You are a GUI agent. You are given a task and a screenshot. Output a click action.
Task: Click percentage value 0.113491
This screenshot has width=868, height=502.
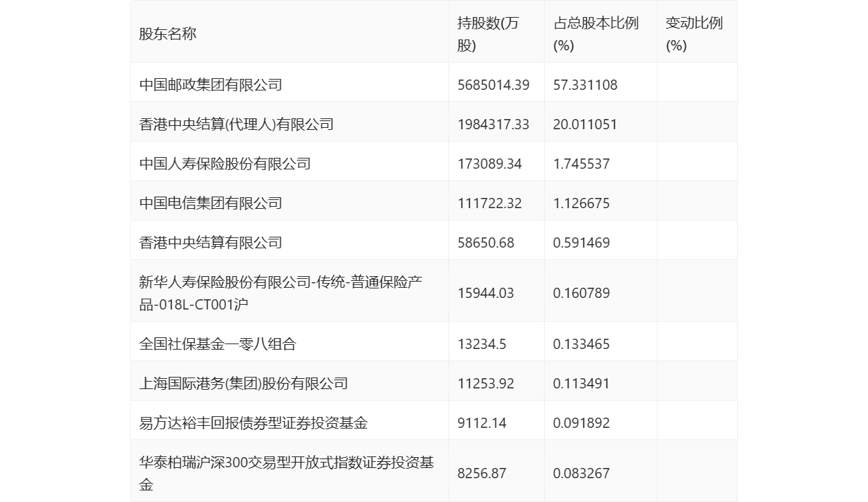581,384
